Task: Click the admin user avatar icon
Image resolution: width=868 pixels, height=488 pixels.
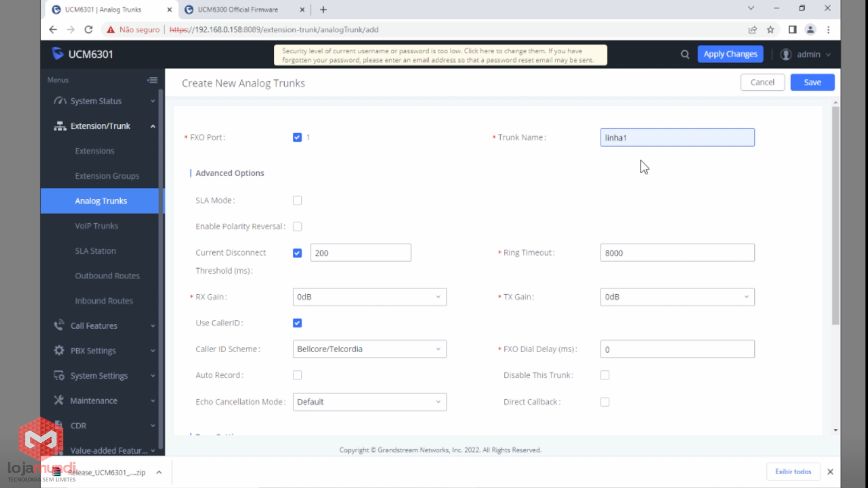Action: (786, 55)
